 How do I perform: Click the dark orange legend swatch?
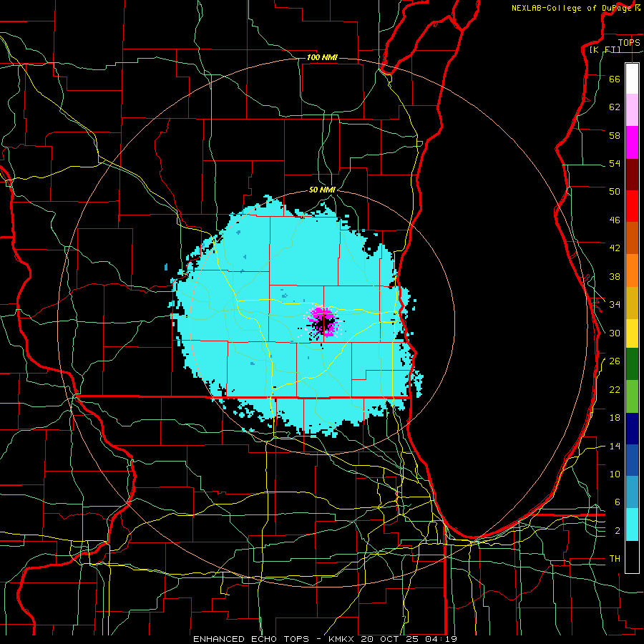pos(632,238)
